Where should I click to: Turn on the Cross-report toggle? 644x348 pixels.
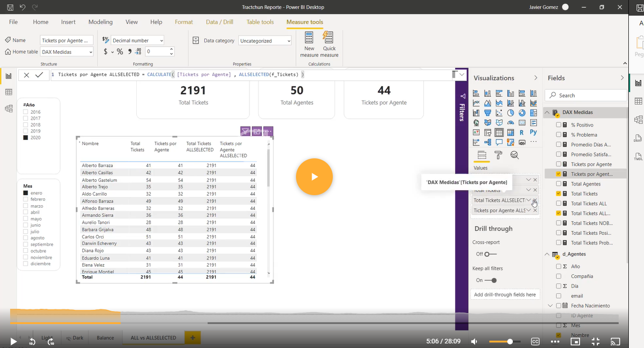tap(491, 254)
